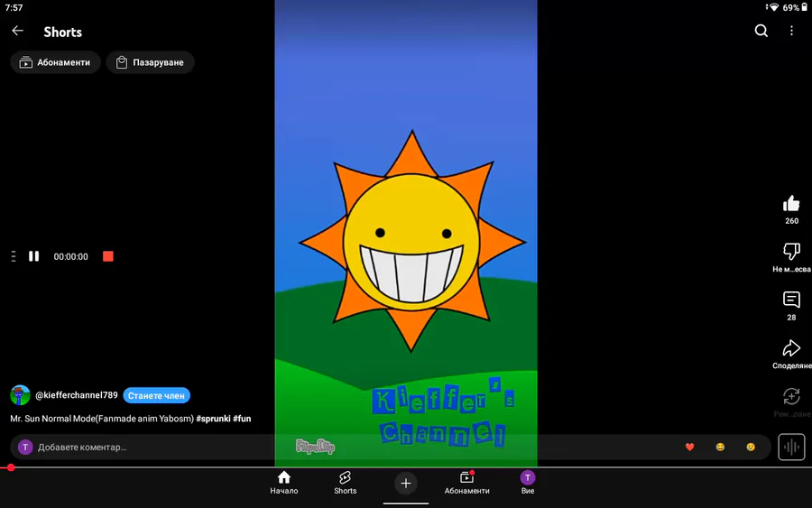This screenshot has width=812, height=508.
Task: Switch to the Shorts bottom tab
Action: click(x=345, y=483)
